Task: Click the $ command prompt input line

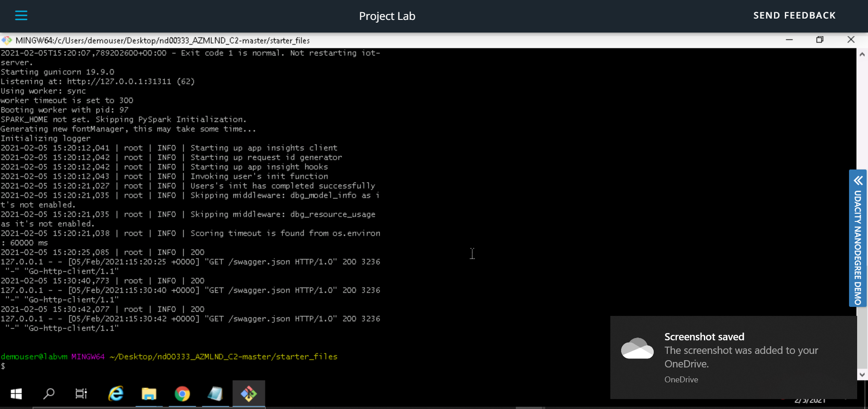Action: coord(3,366)
